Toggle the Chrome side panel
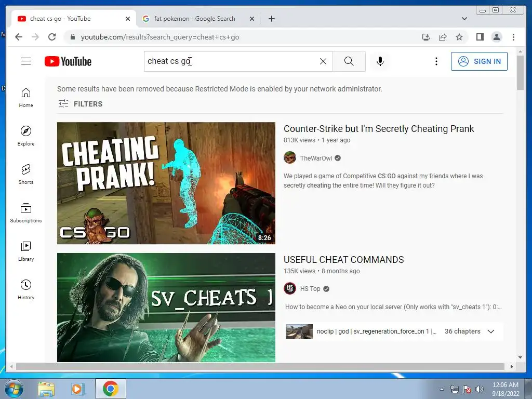This screenshot has width=532, height=399. [x=480, y=37]
